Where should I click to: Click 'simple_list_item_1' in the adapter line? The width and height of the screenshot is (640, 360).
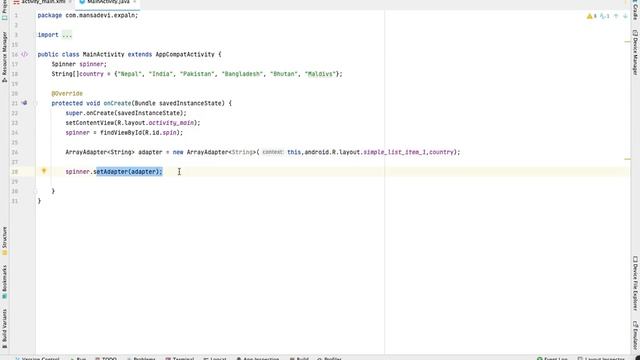(x=394, y=152)
